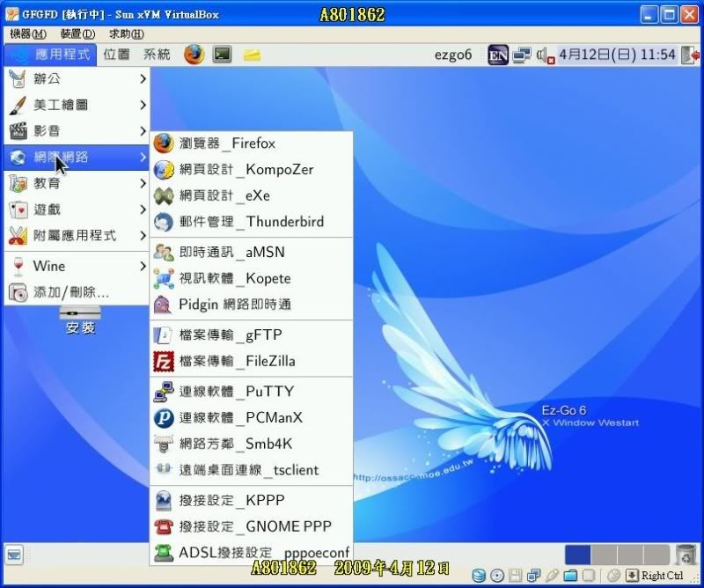Expand the 美工繪圖 submenu arrow
Viewport: 704px width, 588px height.
tap(143, 105)
